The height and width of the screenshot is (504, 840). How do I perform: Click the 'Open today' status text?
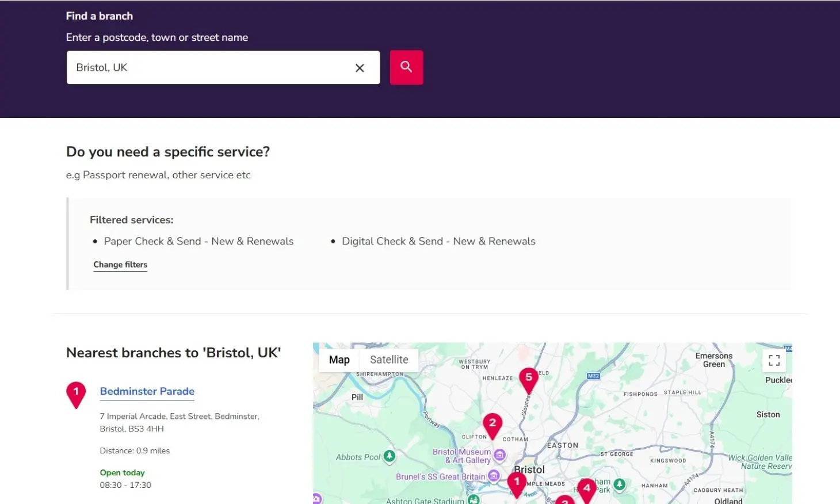122,472
